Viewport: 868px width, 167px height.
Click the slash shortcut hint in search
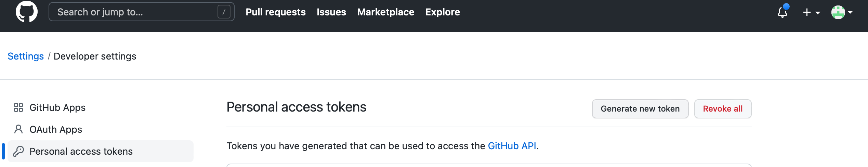coord(224,12)
